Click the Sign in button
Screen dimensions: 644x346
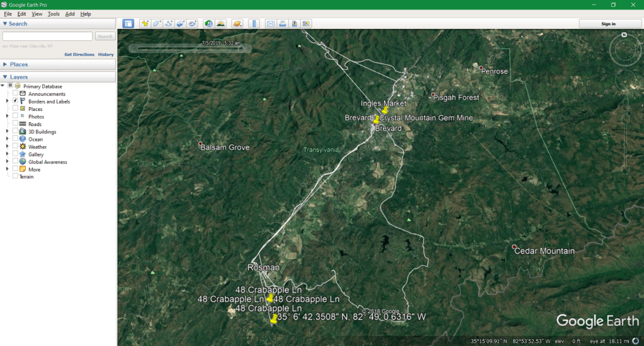coord(608,24)
